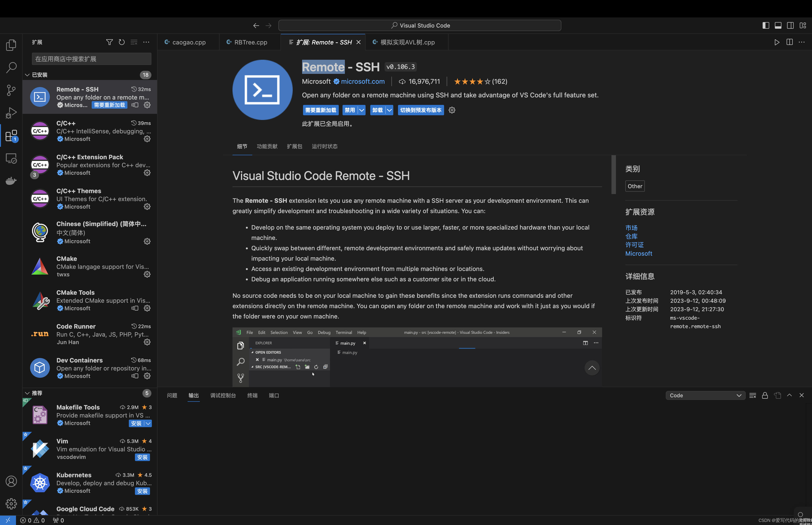Open the Uninstall dropdown arrow
This screenshot has width=812, height=525.
click(389, 110)
